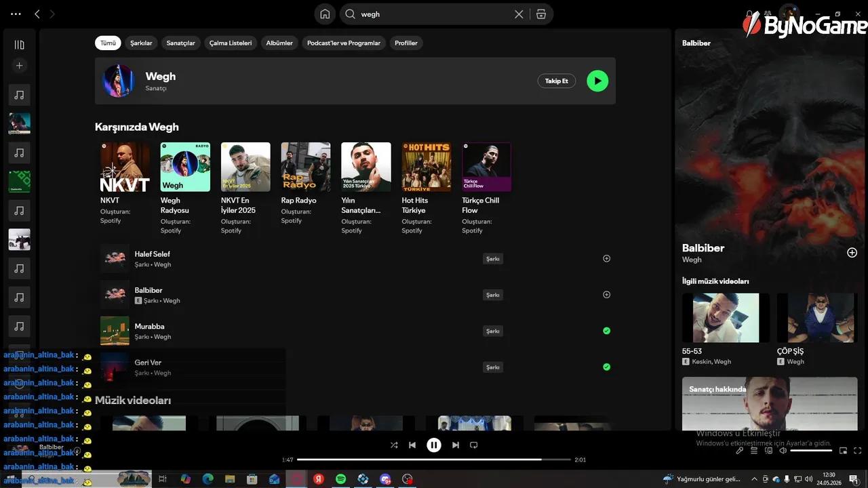Toggle the repeat button
The height and width of the screenshot is (488, 868).
474,445
